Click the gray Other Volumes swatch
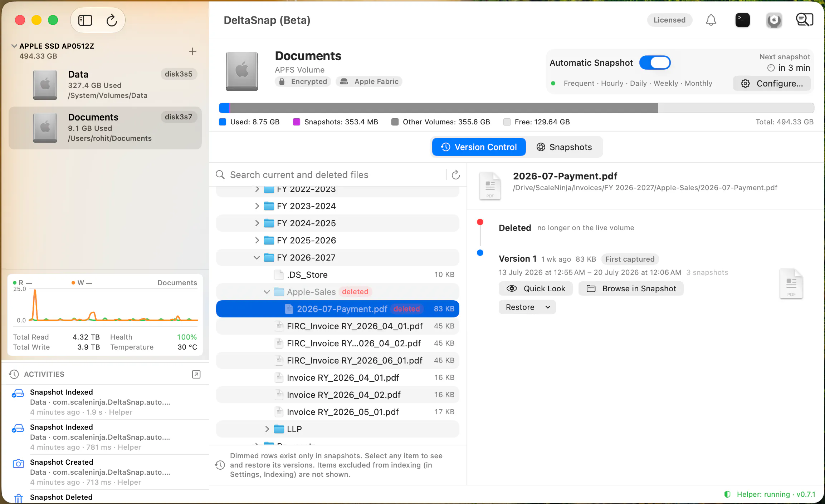The image size is (825, 504). pos(395,122)
